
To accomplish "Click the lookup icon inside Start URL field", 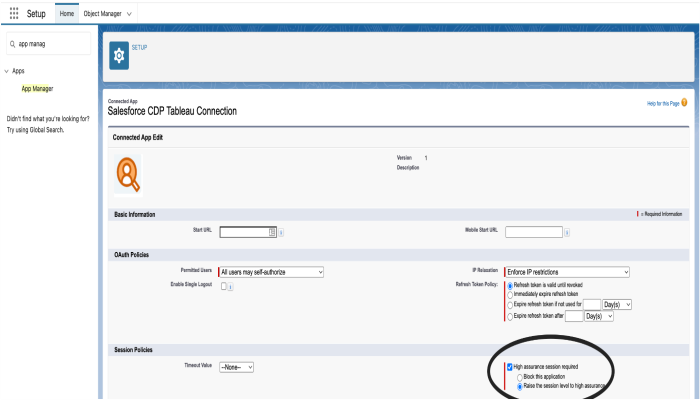I will pyautogui.click(x=272, y=232).
